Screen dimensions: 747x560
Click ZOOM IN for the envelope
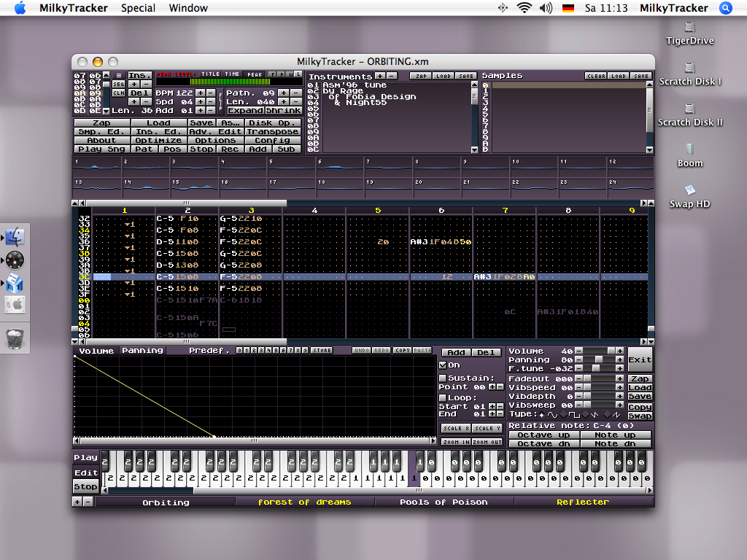(x=456, y=442)
